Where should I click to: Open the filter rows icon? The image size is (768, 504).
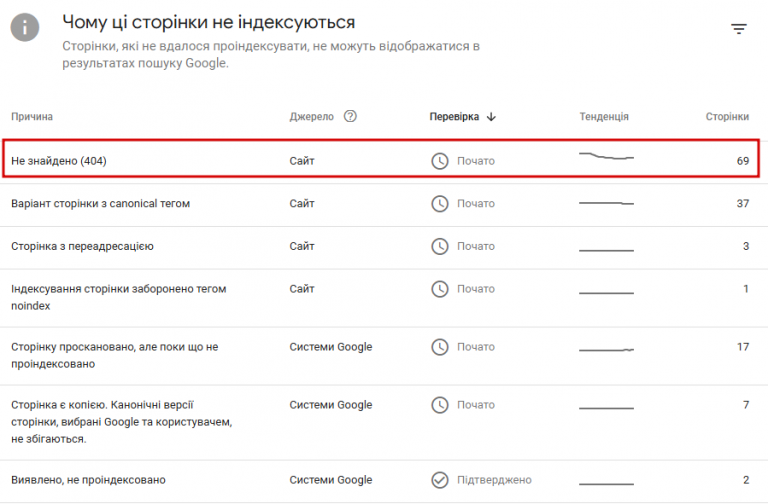[x=739, y=29]
